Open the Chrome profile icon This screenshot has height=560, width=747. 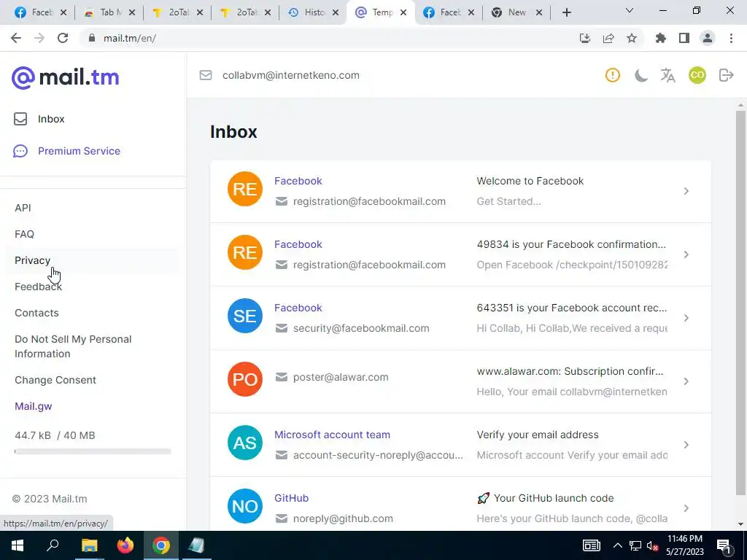(x=708, y=38)
